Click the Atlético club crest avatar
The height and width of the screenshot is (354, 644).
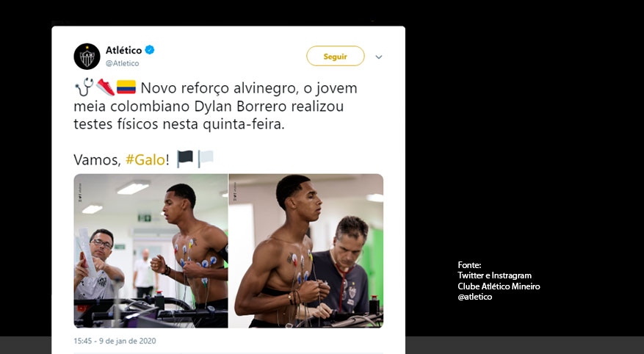tap(87, 57)
